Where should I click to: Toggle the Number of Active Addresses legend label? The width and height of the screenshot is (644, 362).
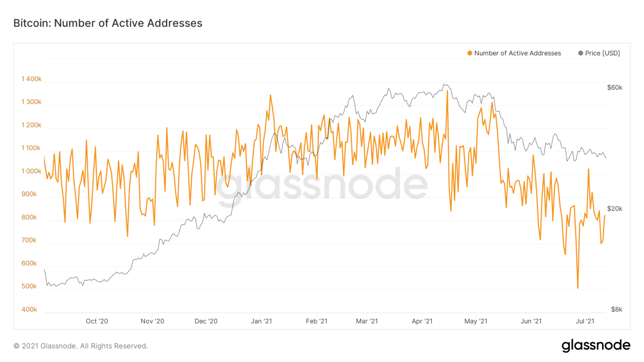tap(517, 53)
